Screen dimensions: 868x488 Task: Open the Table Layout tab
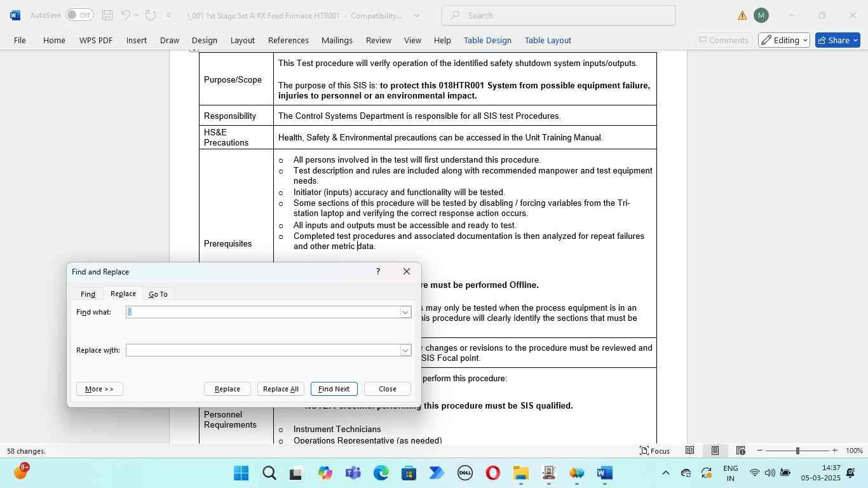click(x=548, y=40)
